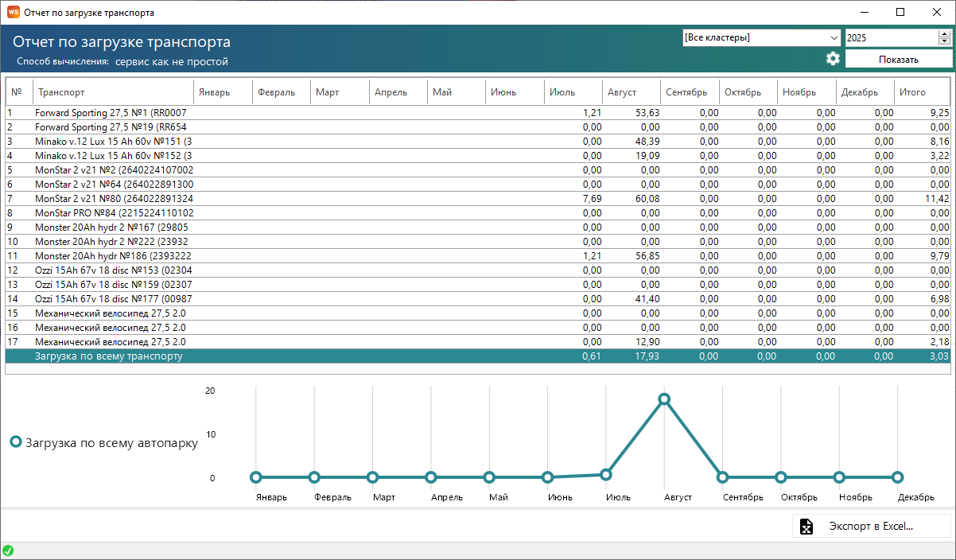This screenshot has width=956, height=560.
Task: Click the green checkmark status icon
Action: click(x=8, y=550)
